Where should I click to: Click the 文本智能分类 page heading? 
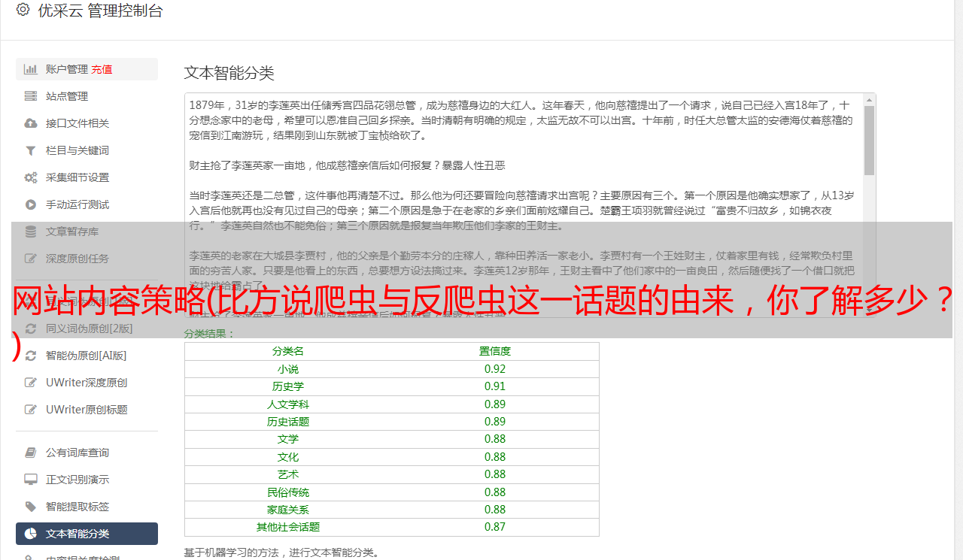point(229,73)
